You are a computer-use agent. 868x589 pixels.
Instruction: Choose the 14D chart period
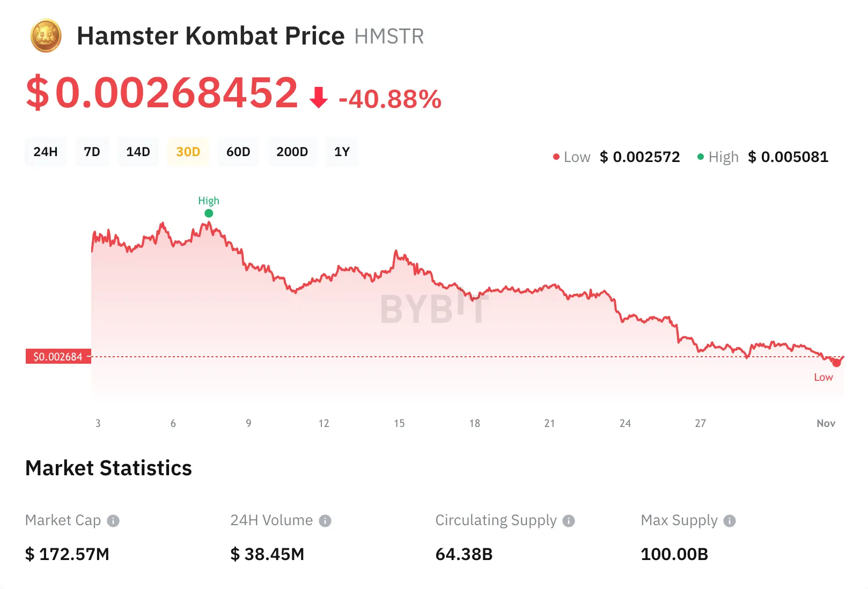[x=138, y=152]
